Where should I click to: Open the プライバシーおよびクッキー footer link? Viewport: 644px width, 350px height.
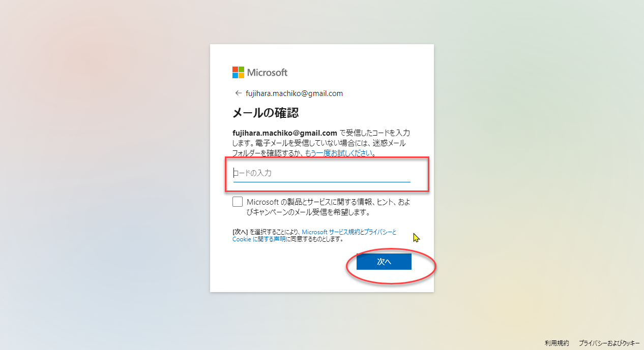609,343
